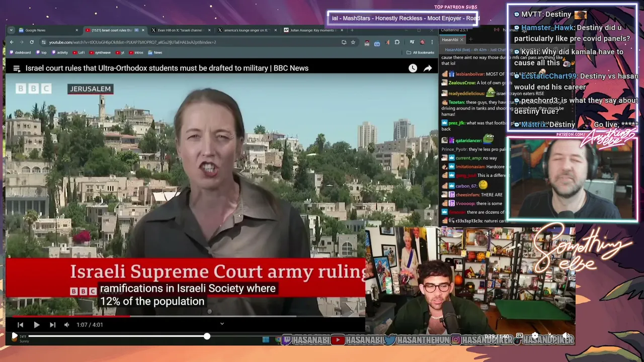Screen dimensions: 644x362
Task: Play the BBC News video
Action: [x=36, y=325]
